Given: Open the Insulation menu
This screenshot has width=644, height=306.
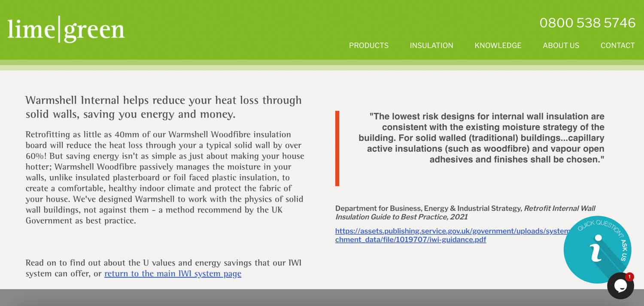Looking at the screenshot, I should click(x=431, y=45).
